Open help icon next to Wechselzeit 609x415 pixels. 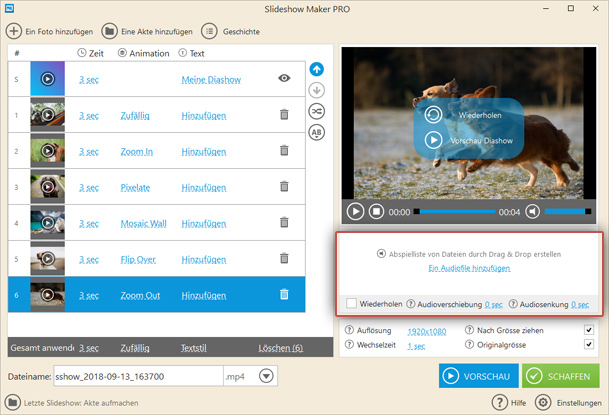click(349, 344)
